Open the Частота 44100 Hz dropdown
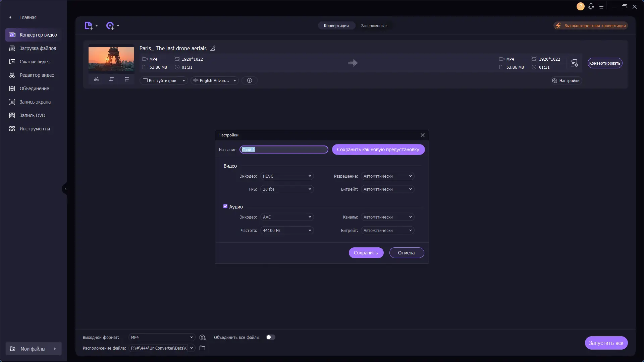Viewport: 644px width, 362px height. pos(287,231)
